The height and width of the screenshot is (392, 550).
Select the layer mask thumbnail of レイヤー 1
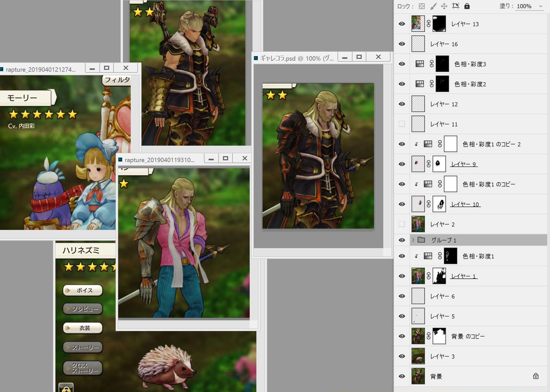tap(439, 276)
